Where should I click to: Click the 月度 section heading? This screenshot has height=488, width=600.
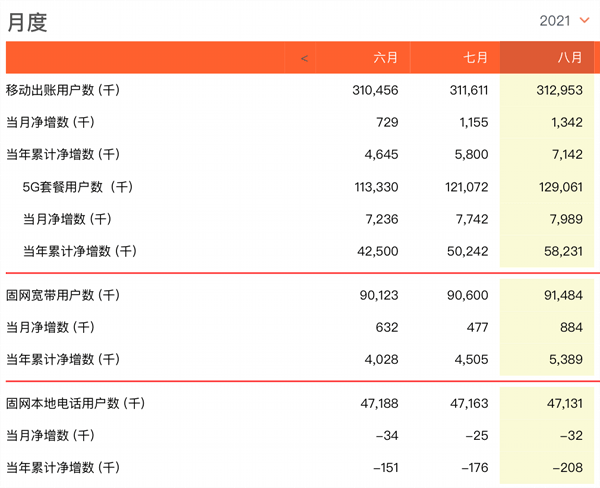click(x=27, y=22)
